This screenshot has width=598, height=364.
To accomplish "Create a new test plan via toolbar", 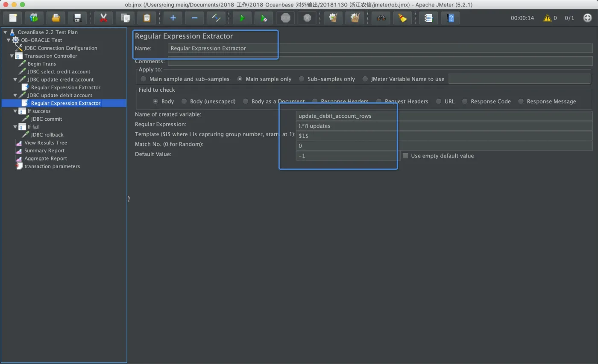I will (13, 18).
